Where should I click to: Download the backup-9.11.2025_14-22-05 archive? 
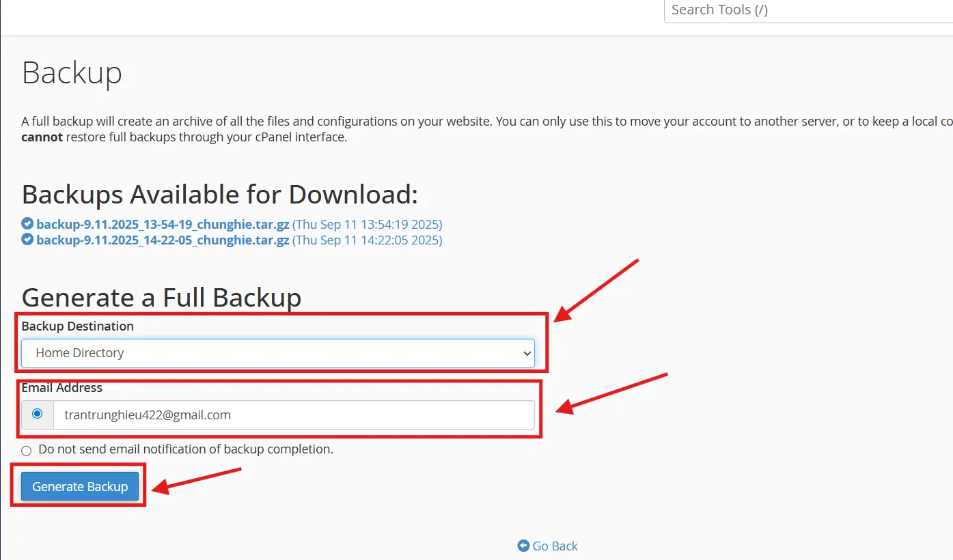[163, 240]
